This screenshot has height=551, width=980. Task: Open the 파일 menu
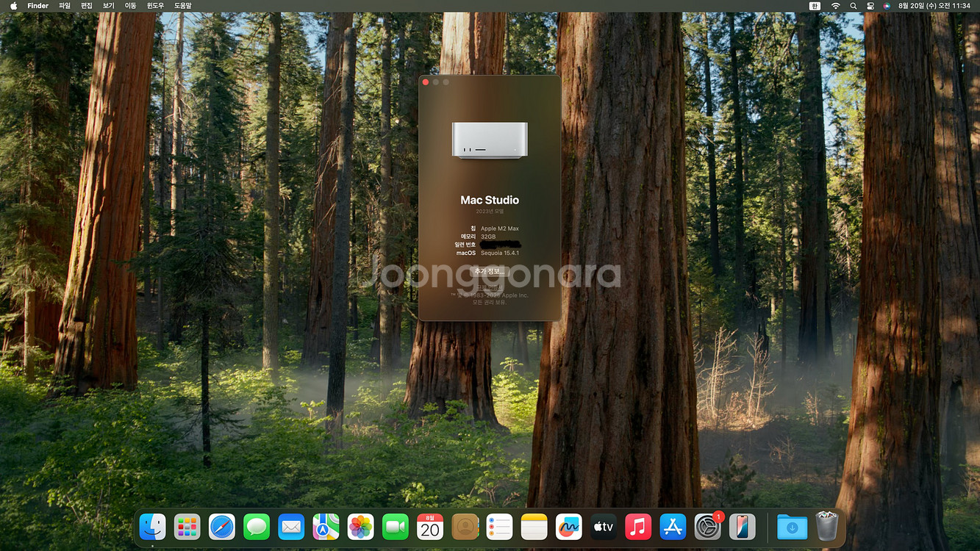[x=65, y=5]
